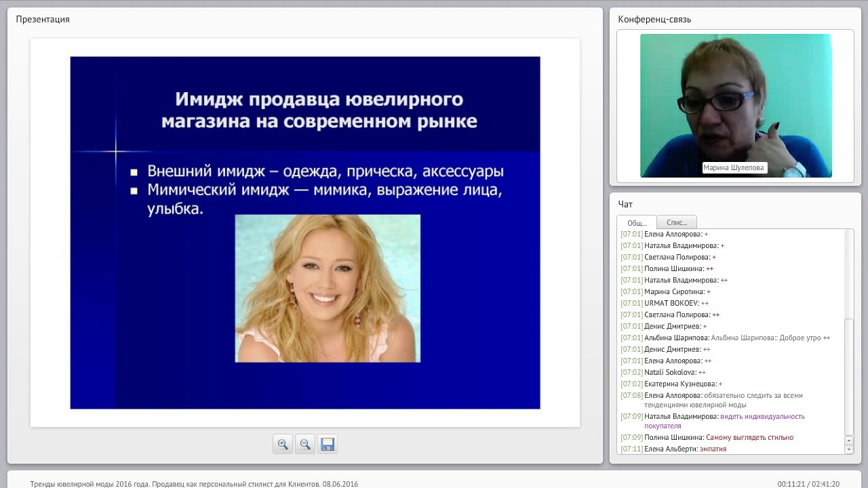This screenshot has width=868, height=488.
Task: Click the chat scrollbar up arrow
Action: [848, 441]
